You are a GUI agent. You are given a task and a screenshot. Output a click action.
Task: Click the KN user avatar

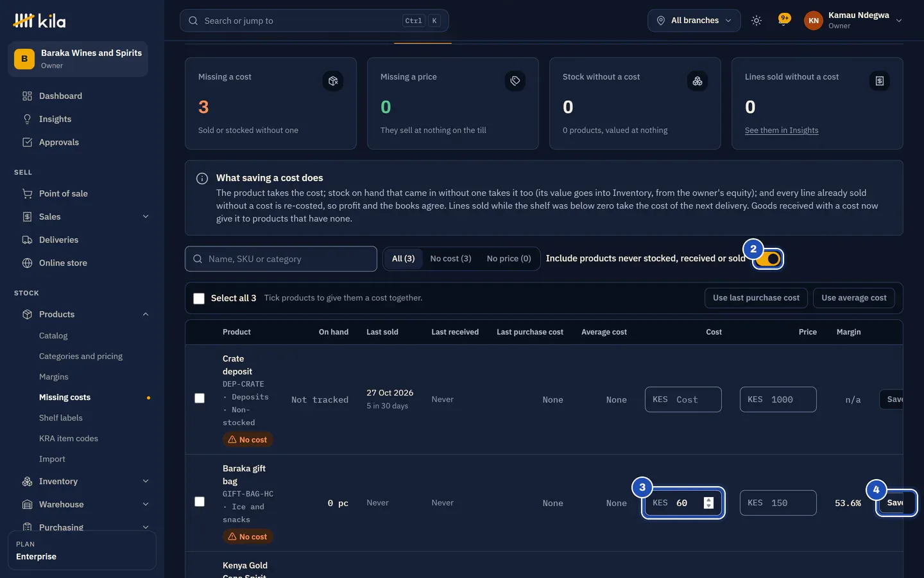tap(813, 21)
